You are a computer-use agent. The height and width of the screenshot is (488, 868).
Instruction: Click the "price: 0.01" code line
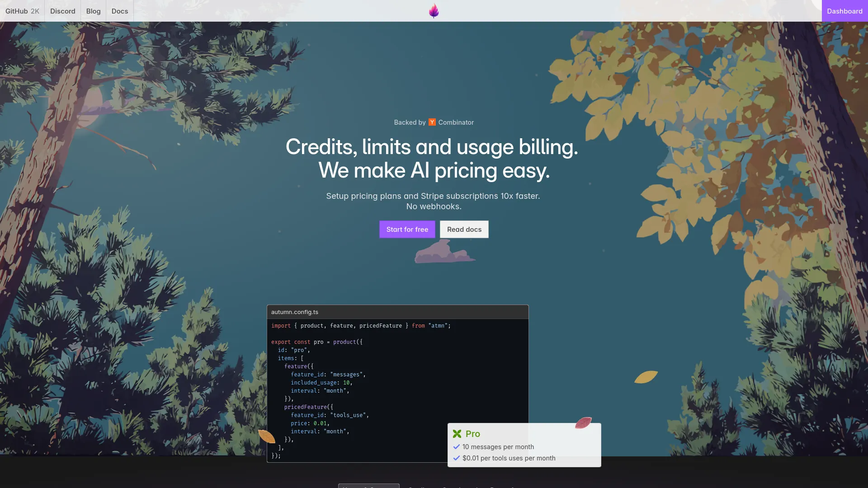(310, 423)
